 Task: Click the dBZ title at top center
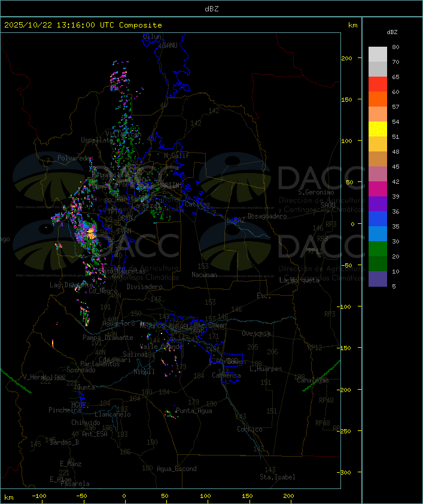(212, 9)
